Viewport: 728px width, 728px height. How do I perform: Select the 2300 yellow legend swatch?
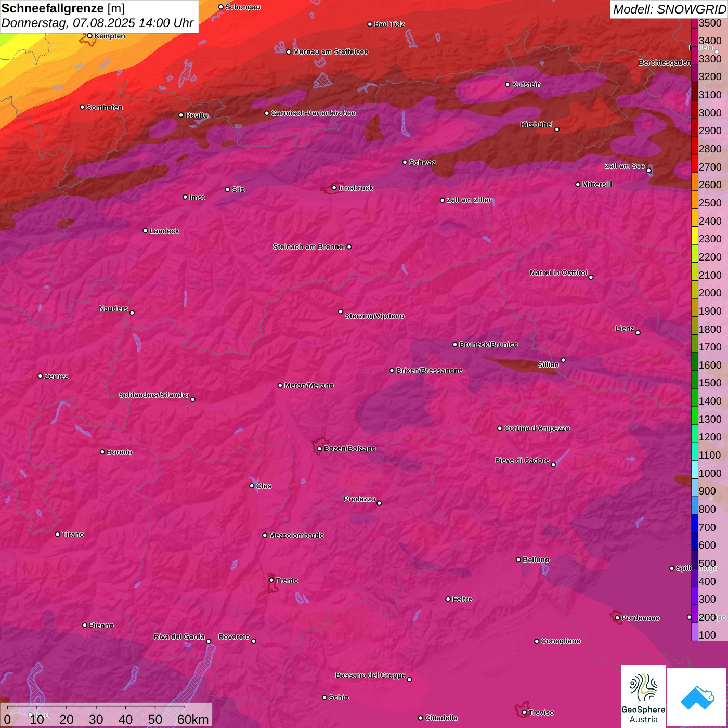pos(694,235)
